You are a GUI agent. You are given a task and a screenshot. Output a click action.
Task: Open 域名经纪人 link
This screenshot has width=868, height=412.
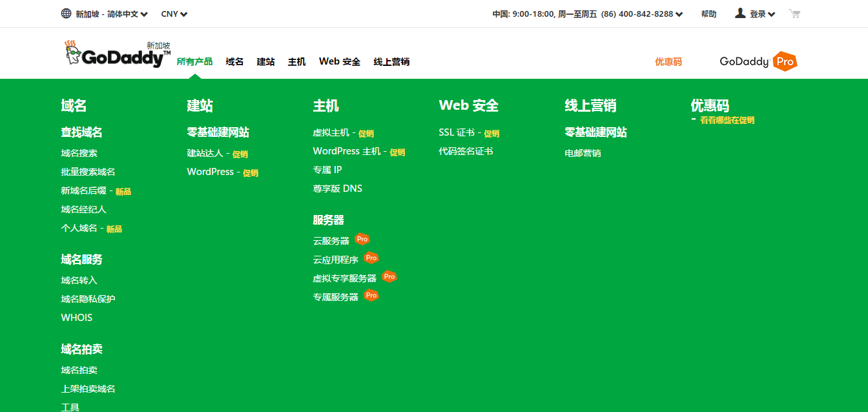(84, 210)
